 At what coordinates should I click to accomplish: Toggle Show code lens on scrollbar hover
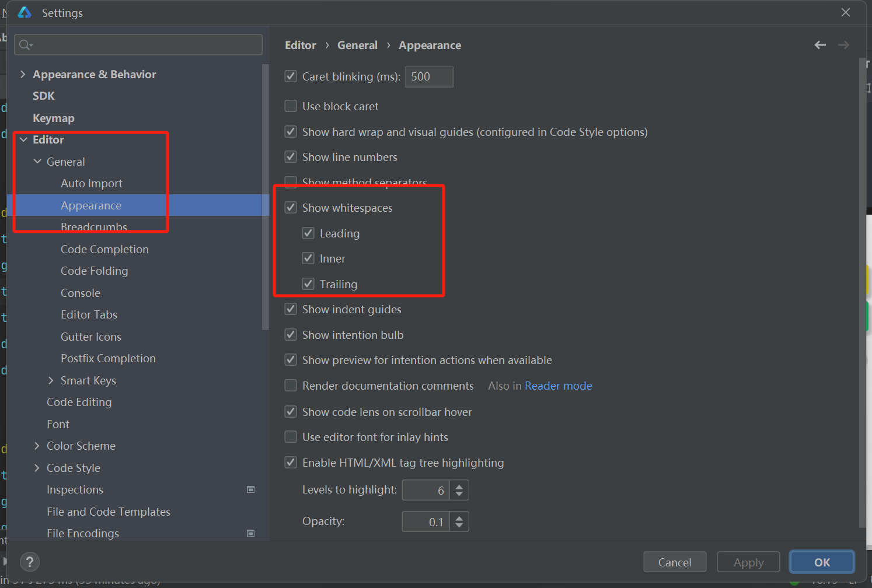click(291, 411)
